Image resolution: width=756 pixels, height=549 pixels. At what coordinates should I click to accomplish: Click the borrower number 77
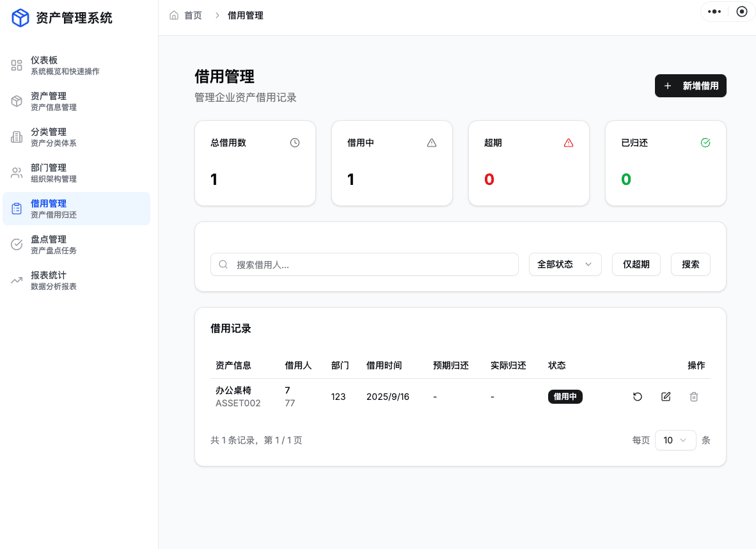[290, 403]
